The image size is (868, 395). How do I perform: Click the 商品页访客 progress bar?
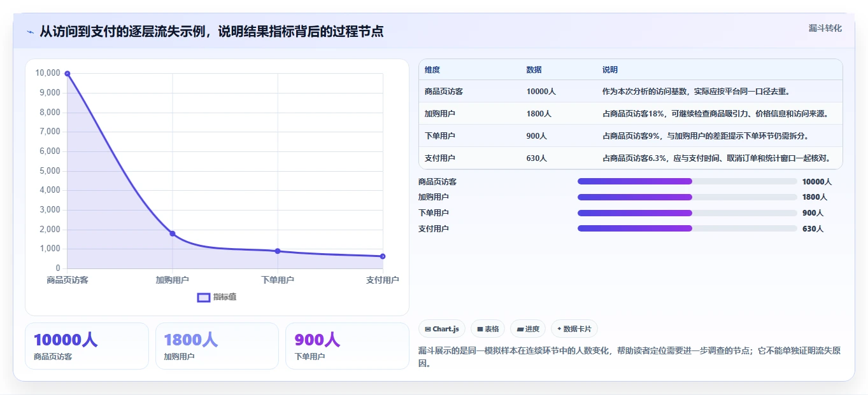coord(687,181)
